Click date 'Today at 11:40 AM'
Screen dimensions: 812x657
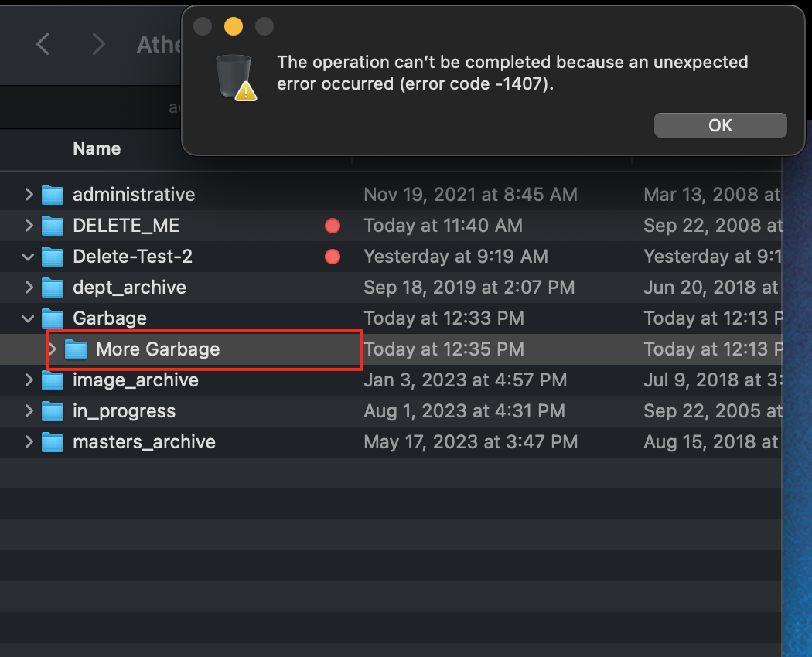tap(443, 226)
